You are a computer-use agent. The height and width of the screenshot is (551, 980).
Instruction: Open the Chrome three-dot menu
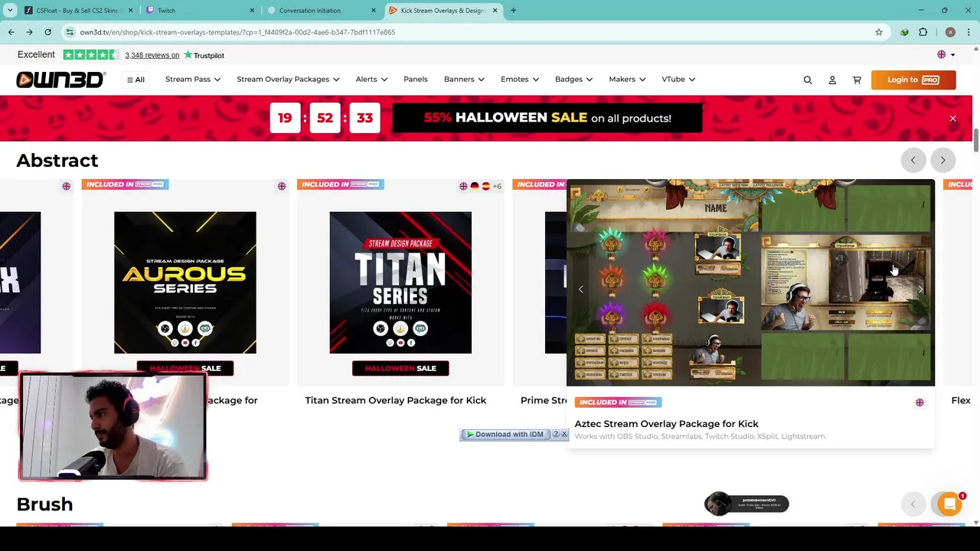point(969,32)
